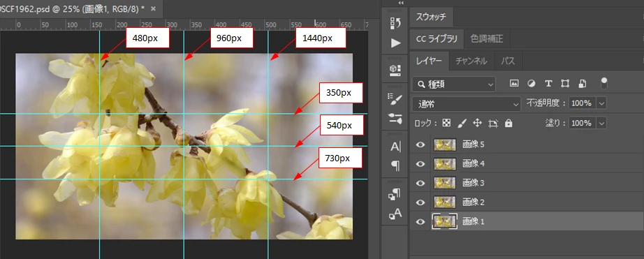Hide layer 画像 2

pos(420,202)
